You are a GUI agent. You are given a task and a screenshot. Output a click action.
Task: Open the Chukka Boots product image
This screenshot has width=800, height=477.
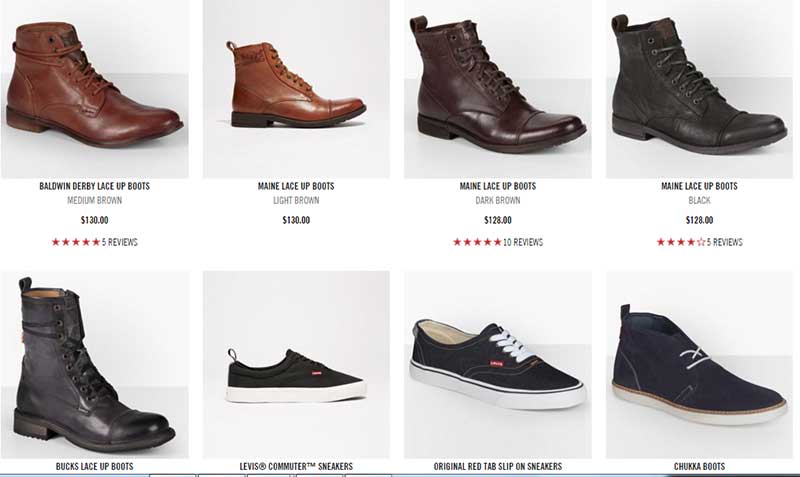coord(699,365)
